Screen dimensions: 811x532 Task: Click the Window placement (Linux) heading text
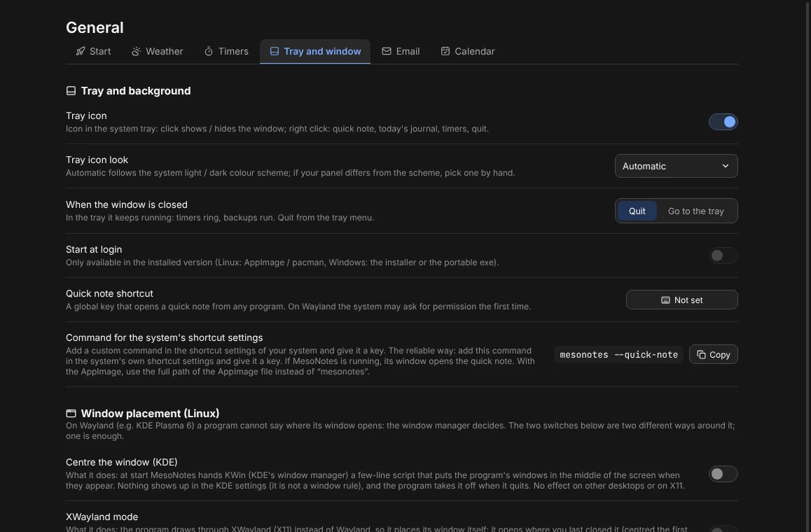click(x=150, y=414)
